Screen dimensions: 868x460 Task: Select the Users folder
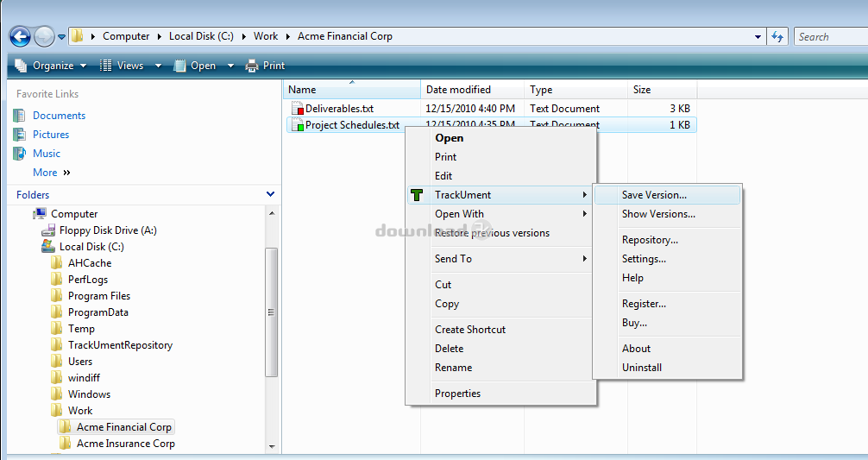pos(79,362)
